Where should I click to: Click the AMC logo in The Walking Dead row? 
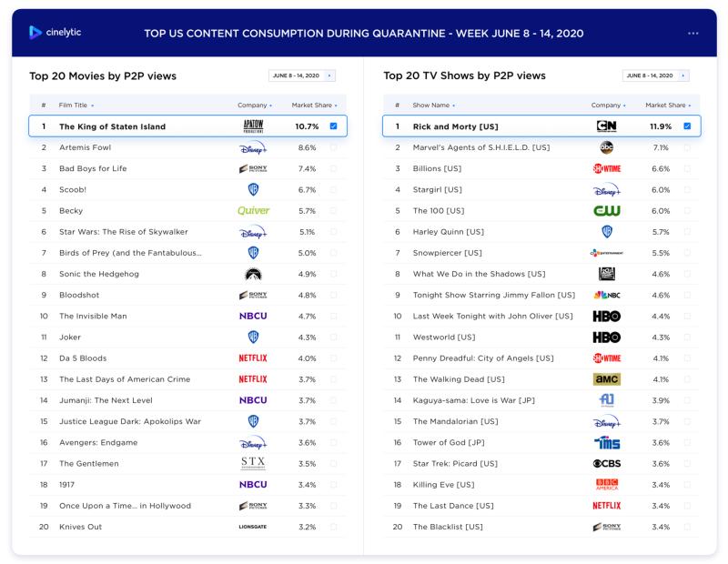[x=607, y=379]
